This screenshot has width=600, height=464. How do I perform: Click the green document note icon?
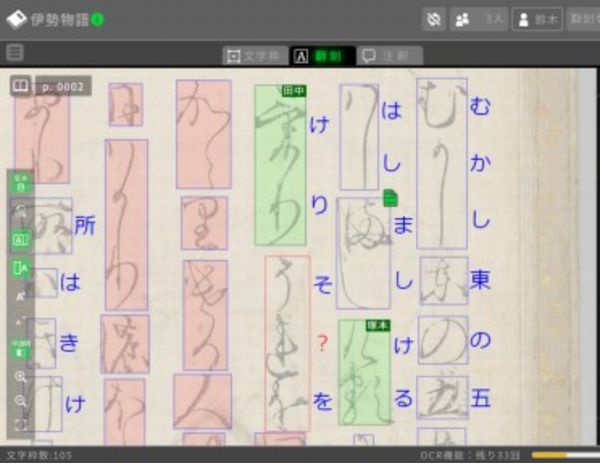pyautogui.click(x=391, y=198)
